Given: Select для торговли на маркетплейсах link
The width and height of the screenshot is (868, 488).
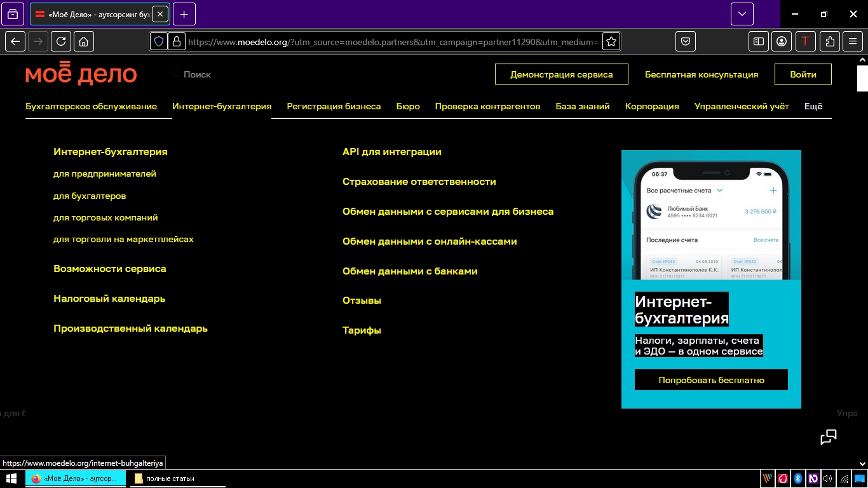Looking at the screenshot, I should (x=123, y=240).
